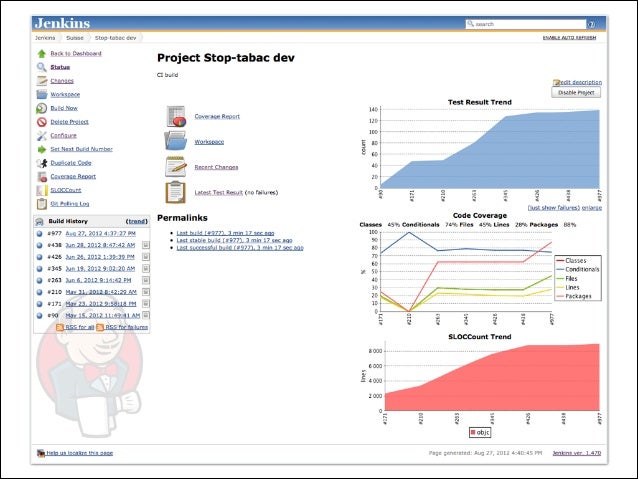Click the console icon for build #263
The image size is (638, 479).
tap(146, 280)
